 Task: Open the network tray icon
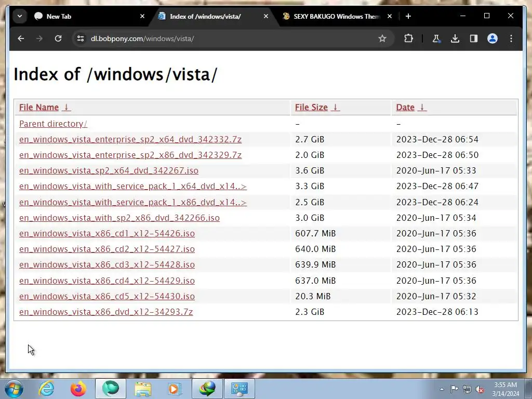467,389
